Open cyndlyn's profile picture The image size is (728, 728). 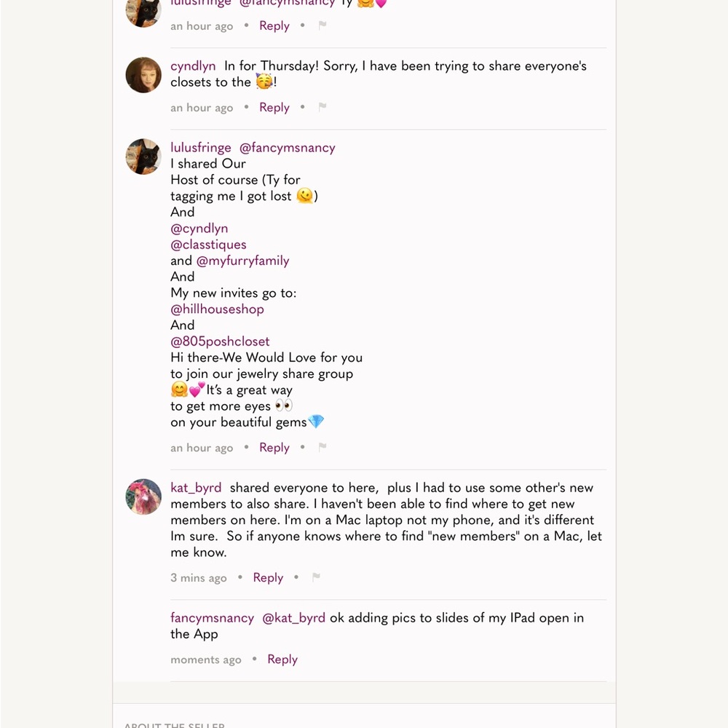143,75
